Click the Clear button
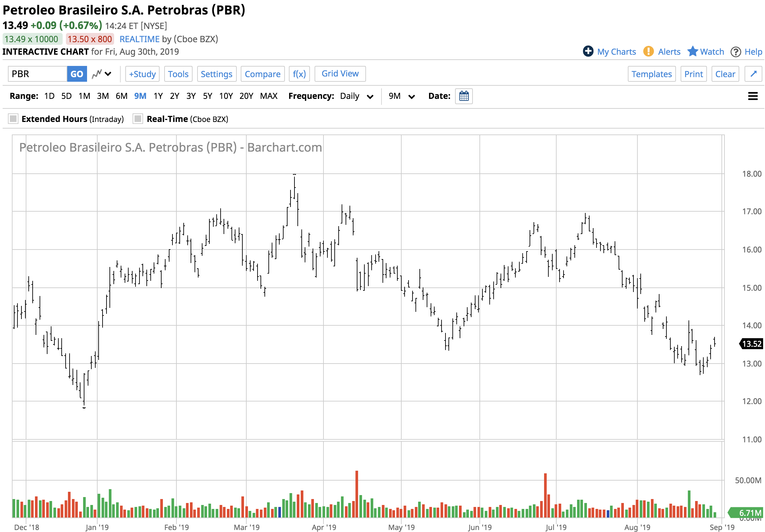Screen dimensions: 765x532 point(725,74)
